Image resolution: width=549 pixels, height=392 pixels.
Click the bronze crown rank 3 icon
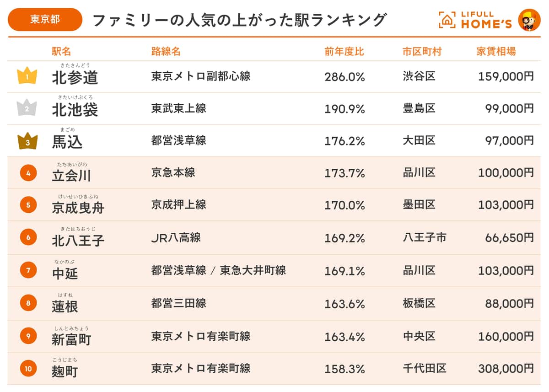click(27, 141)
